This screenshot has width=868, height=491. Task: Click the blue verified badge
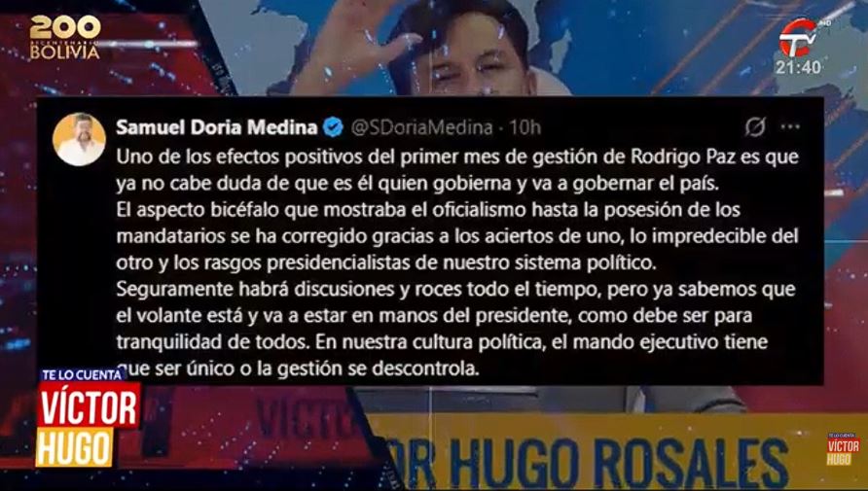click(333, 127)
